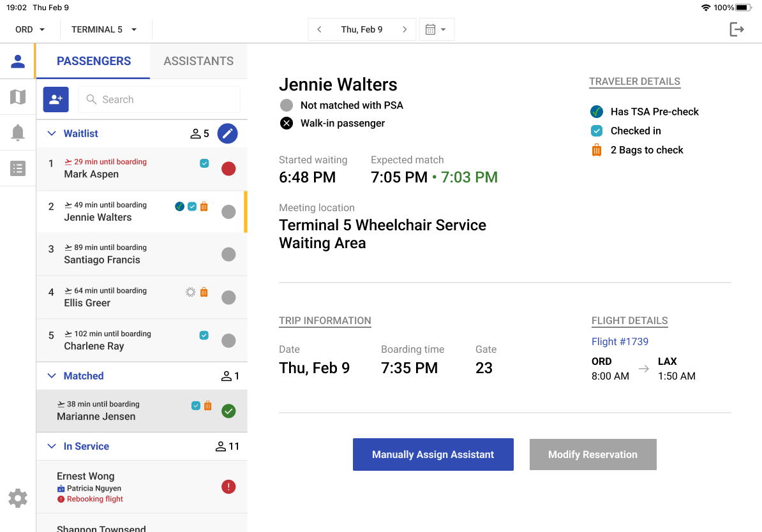The width and height of the screenshot is (762, 532).
Task: Click gray status dot for Charlene Ray
Action: tap(228, 341)
